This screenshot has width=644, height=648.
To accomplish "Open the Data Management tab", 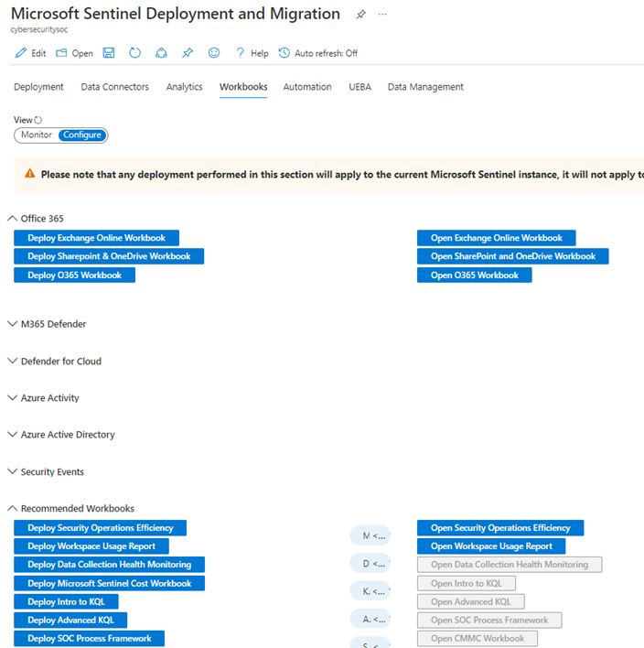I will [x=425, y=87].
